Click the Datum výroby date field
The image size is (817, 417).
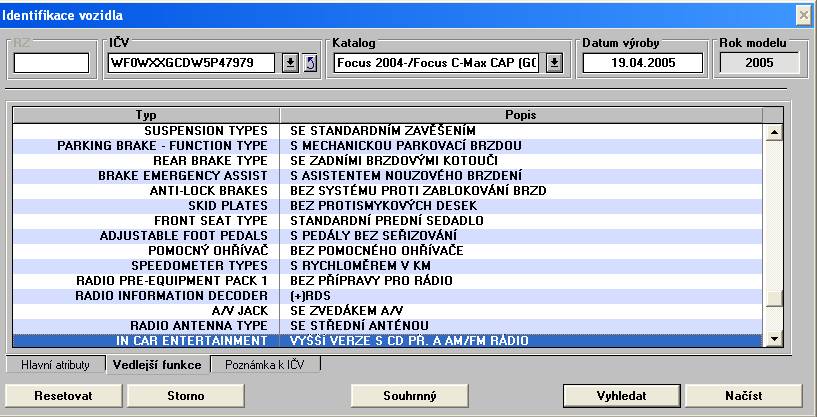click(x=629, y=64)
